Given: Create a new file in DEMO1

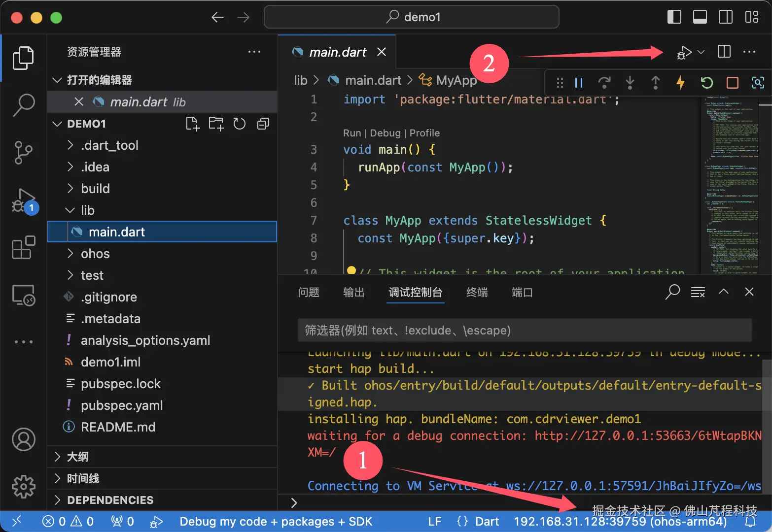Looking at the screenshot, I should (x=193, y=124).
